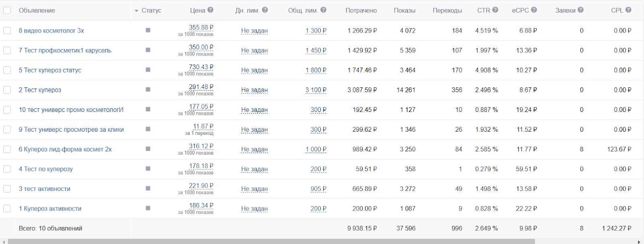The width and height of the screenshot is (644, 244).
Task: Click the help icon next to Цена
Action: (211, 10)
